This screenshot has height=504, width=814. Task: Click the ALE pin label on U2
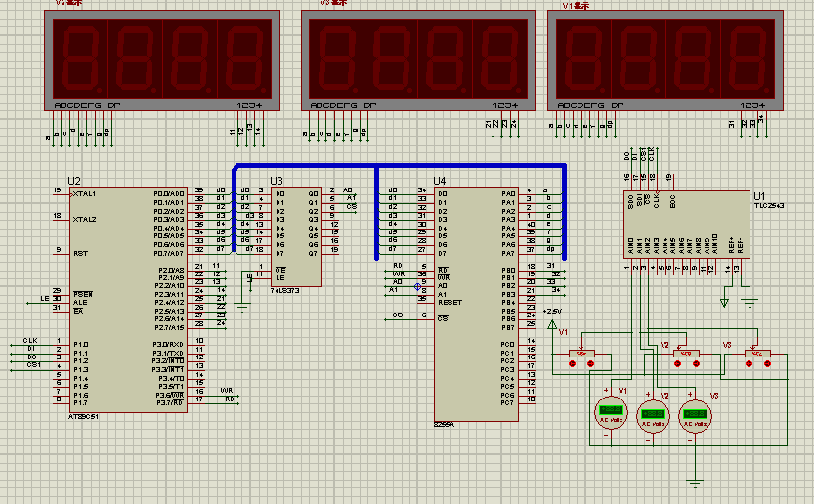80,303
